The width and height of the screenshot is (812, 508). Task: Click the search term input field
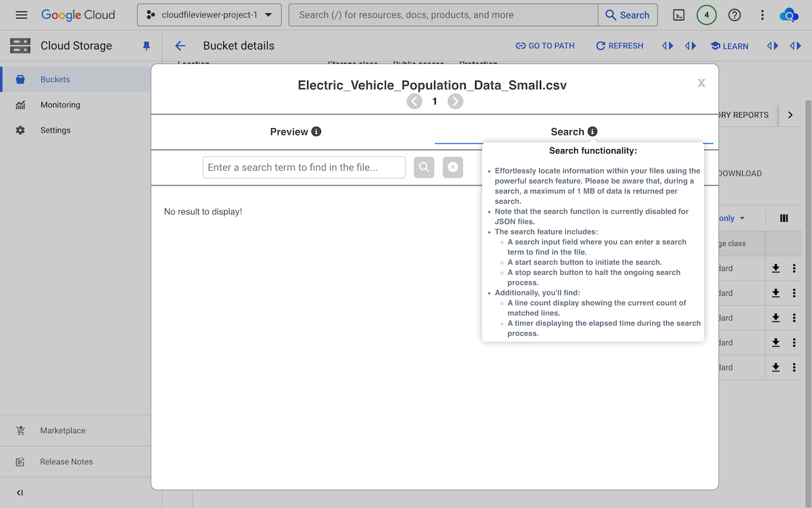tap(304, 167)
